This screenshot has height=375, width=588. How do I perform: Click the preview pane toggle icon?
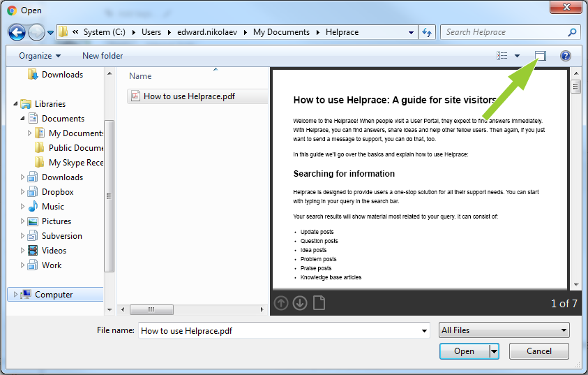539,56
